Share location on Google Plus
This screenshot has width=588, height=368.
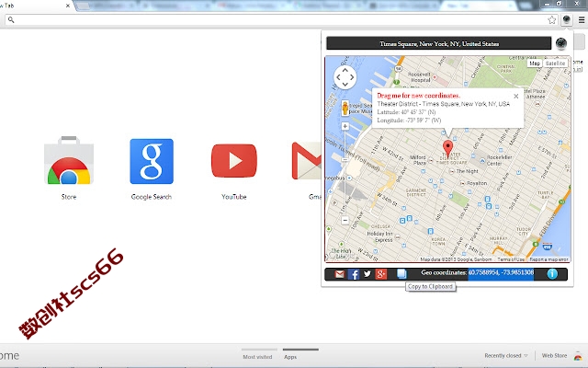click(x=381, y=274)
